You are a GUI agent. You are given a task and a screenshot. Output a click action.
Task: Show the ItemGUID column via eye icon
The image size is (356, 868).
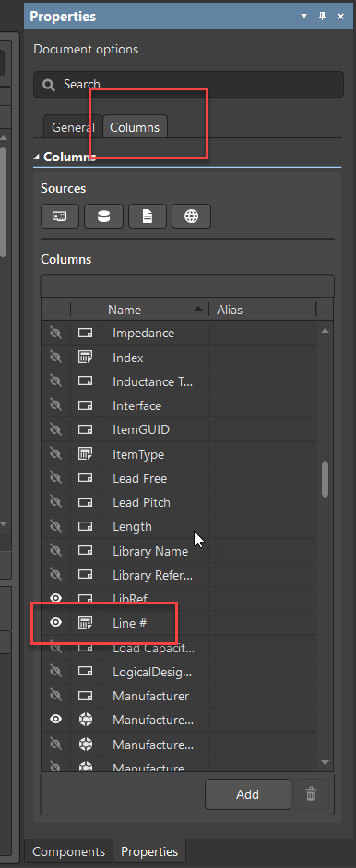(55, 429)
